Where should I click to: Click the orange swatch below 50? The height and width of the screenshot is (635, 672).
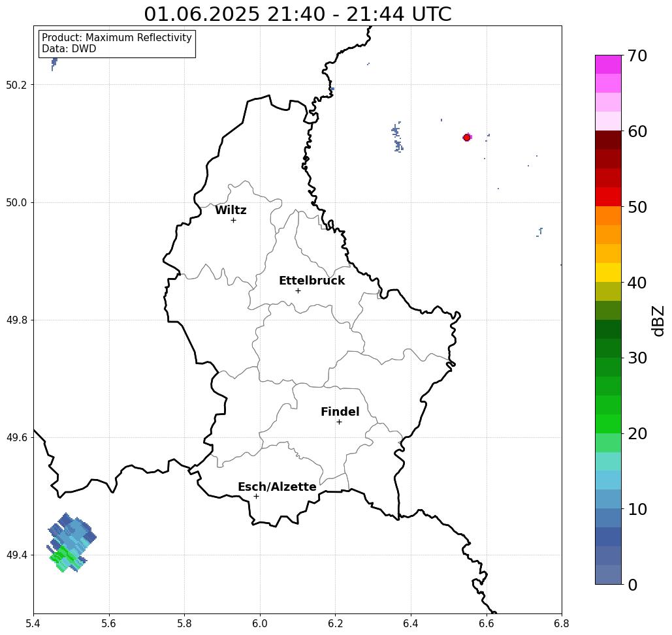tap(608, 216)
